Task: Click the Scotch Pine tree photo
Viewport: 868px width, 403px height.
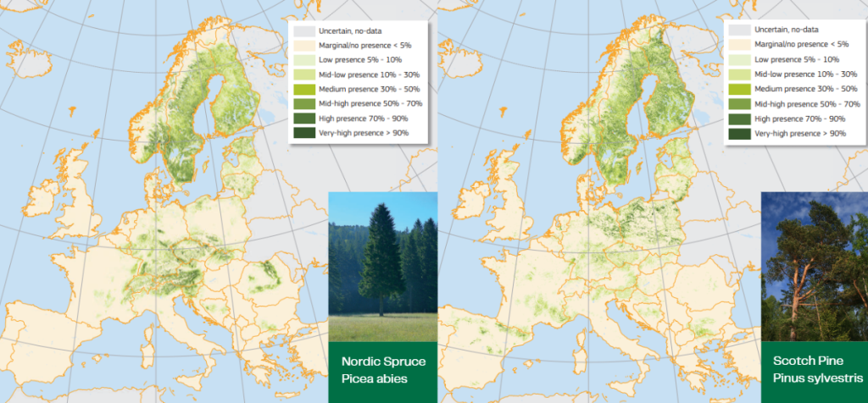Action: point(815,267)
